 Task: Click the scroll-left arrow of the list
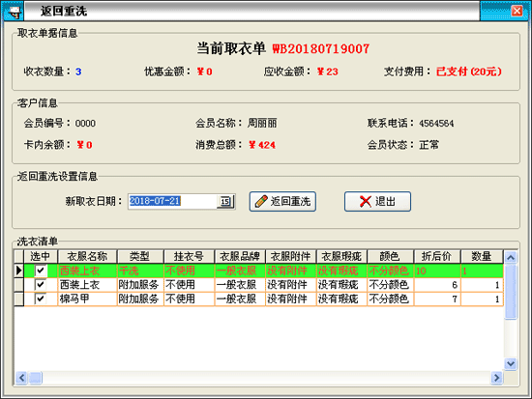coord(21,378)
